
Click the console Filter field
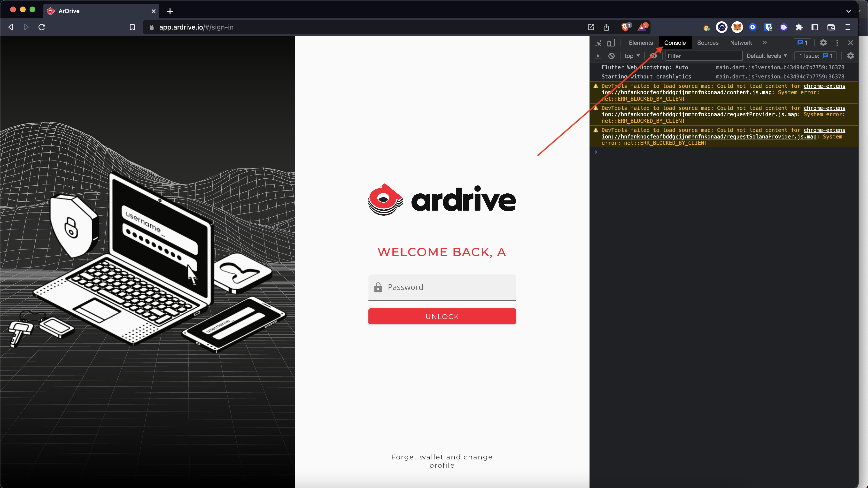coord(704,56)
